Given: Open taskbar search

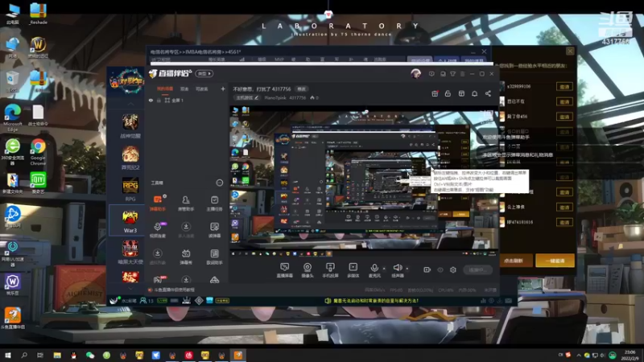Looking at the screenshot, I should pos(24,355).
